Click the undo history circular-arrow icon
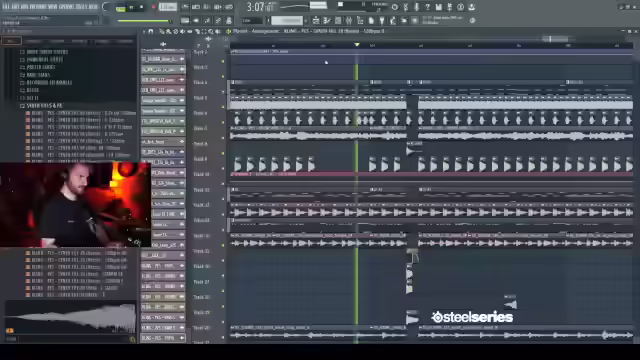Viewport: 640px width, 360px height. pos(395,7)
